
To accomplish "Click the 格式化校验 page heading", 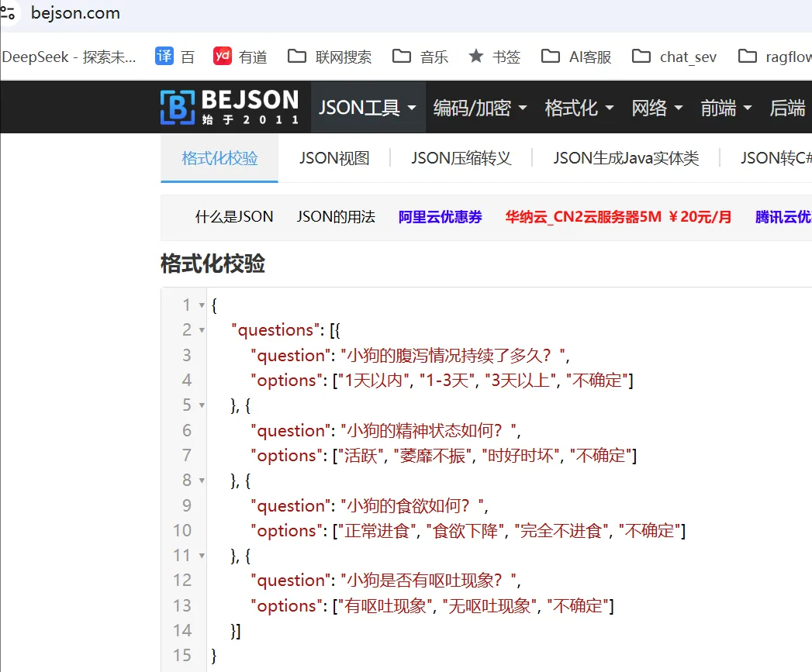I will pos(213,264).
